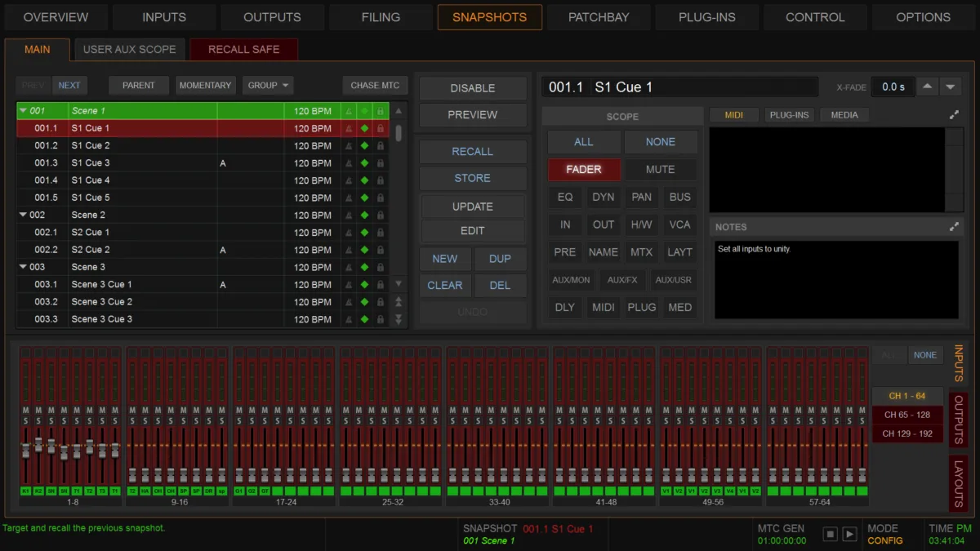Screen dimensions: 980x551
Task: Click the lock icon on S1 Cue 3
Action: coord(381,163)
